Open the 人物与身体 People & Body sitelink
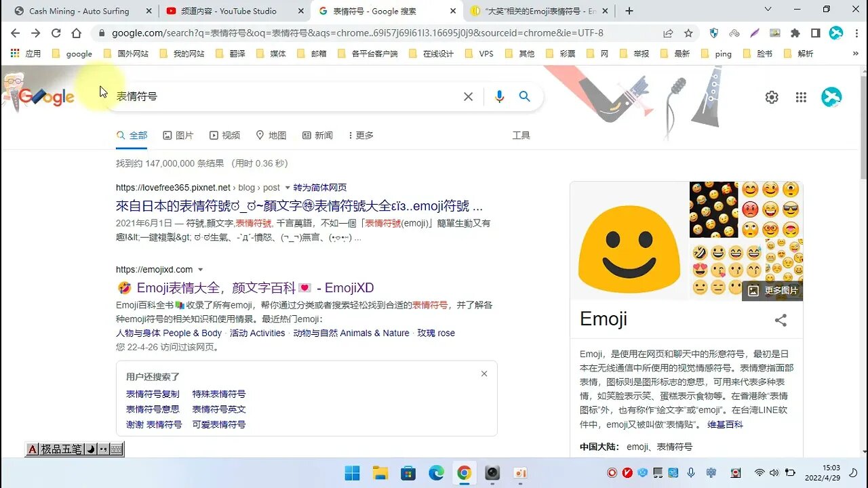 click(x=169, y=333)
